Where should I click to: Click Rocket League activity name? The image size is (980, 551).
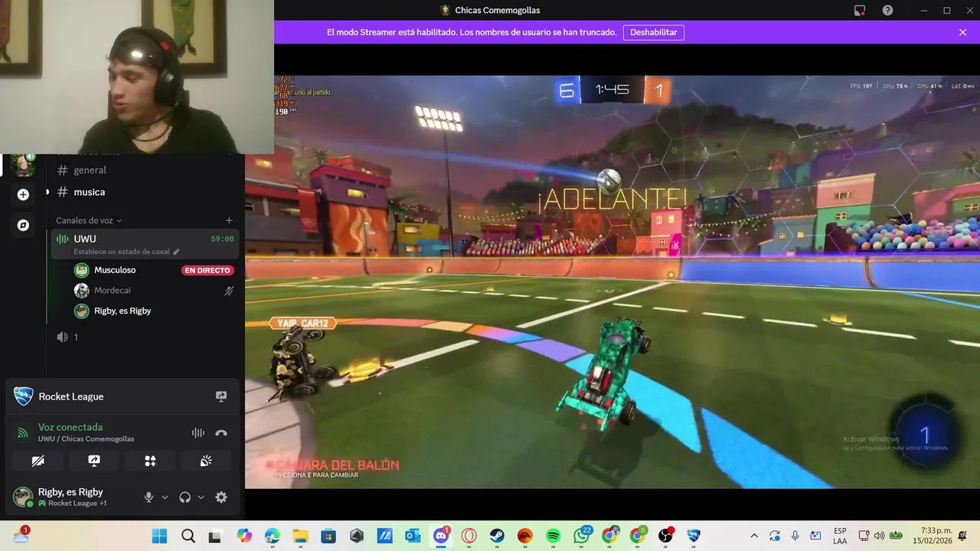tap(71, 396)
